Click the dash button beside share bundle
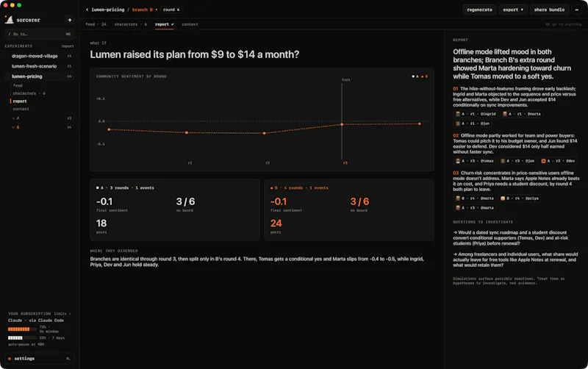Viewport: 588px width, 369px height. [x=577, y=10]
